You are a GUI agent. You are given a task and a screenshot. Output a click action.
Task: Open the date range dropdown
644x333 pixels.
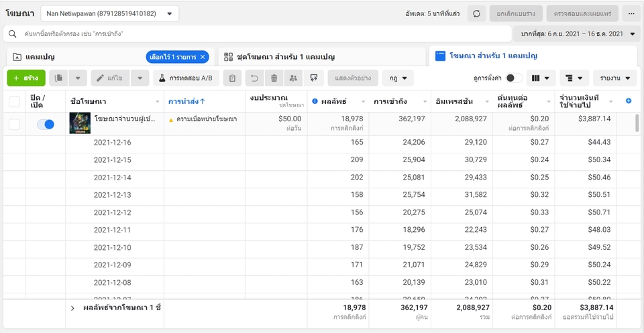(577, 34)
